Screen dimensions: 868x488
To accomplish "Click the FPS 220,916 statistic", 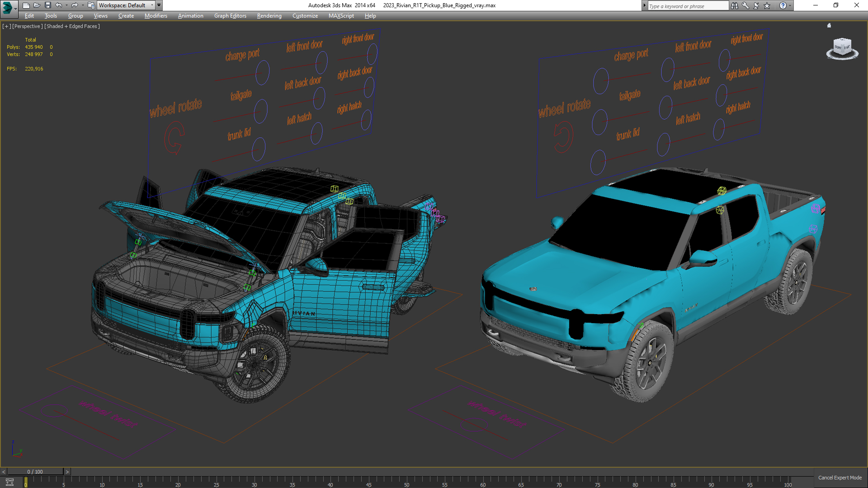I will 25,69.
